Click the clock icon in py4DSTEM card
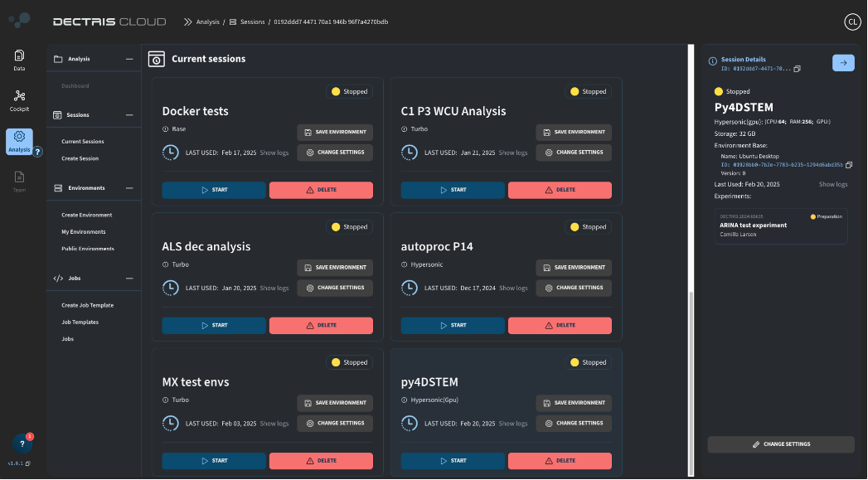 tap(409, 424)
